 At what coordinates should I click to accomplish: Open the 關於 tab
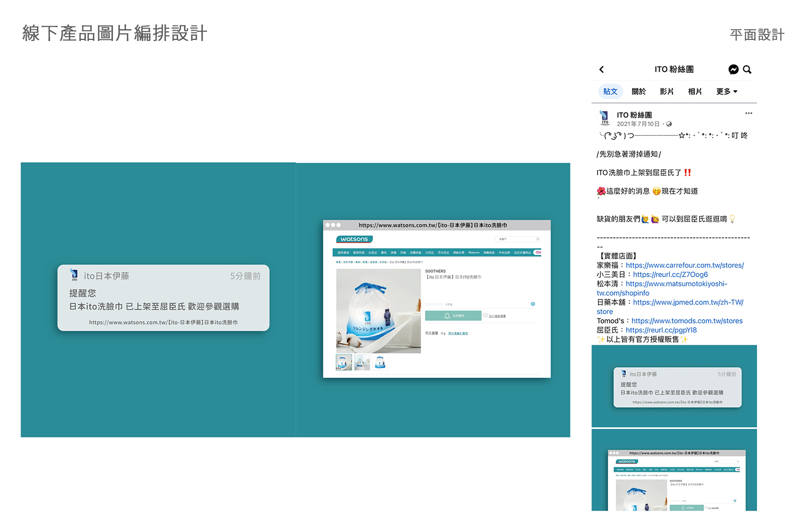coord(638,92)
